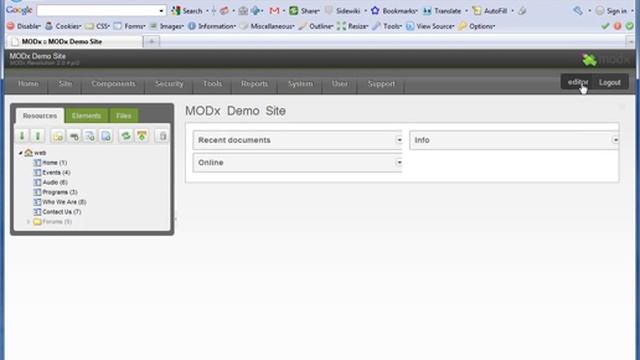
Task: Click the expand all tree icon
Action: 22,136
